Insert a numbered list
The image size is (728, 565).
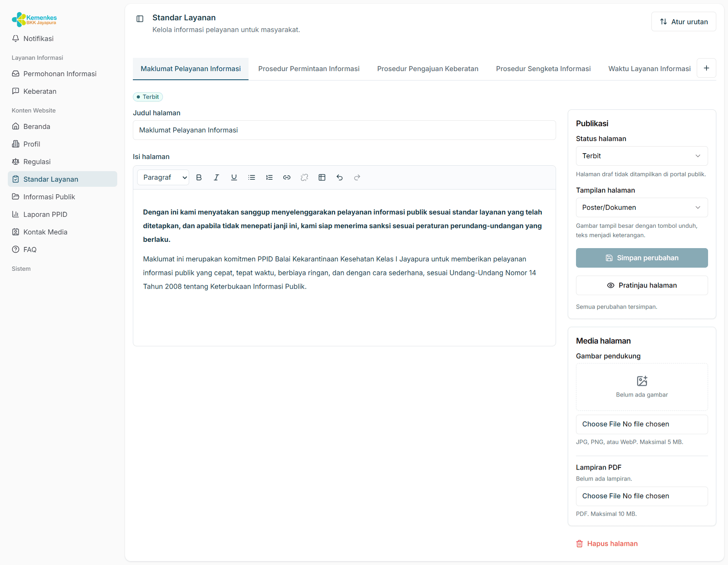pos(269,177)
